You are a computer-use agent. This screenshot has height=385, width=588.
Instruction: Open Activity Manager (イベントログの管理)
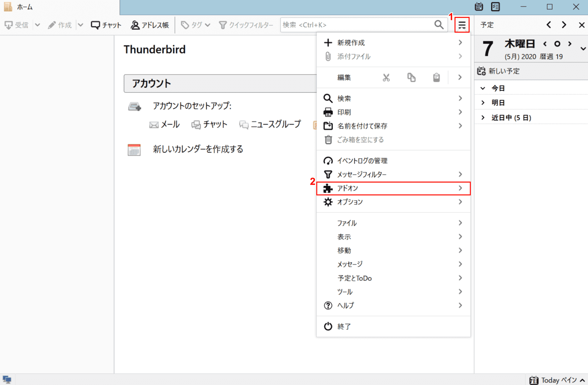click(394, 161)
